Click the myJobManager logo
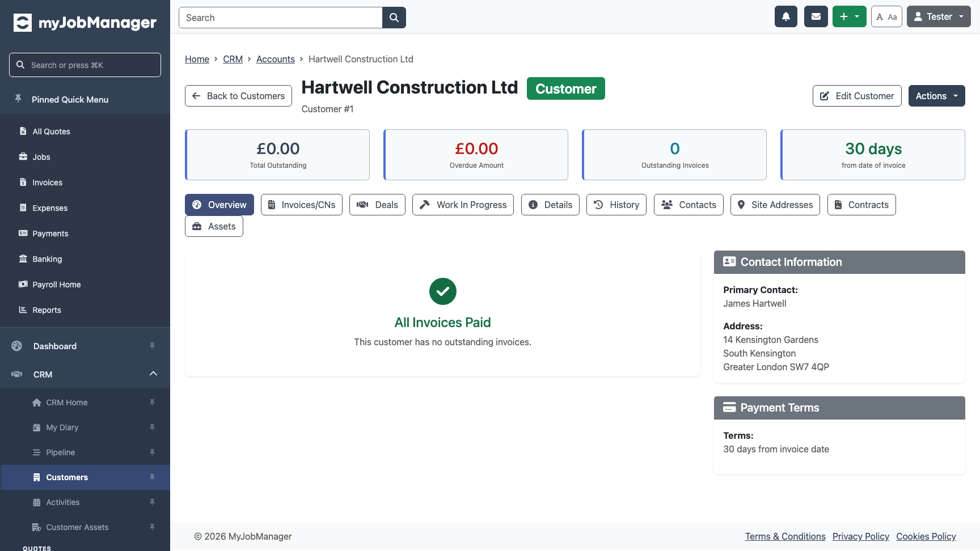Viewport: 980px width, 551px height. (85, 23)
